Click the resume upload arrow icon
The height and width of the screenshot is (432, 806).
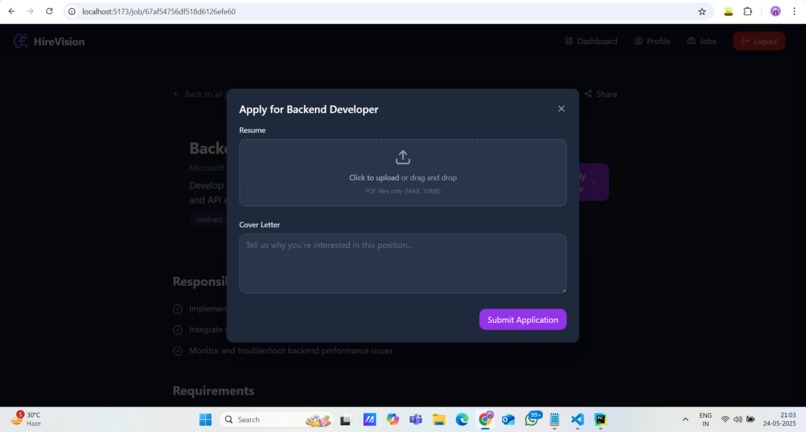402,157
